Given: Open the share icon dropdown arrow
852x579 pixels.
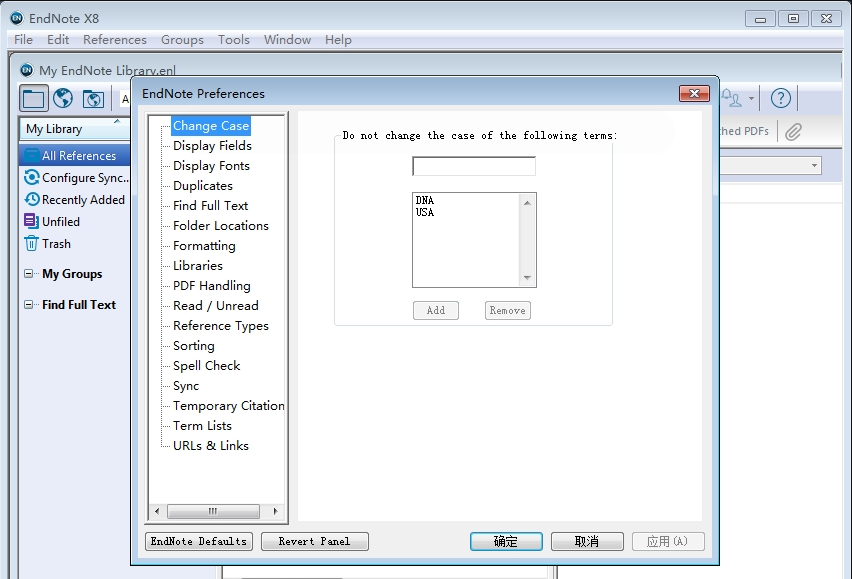Looking at the screenshot, I should click(751, 98).
